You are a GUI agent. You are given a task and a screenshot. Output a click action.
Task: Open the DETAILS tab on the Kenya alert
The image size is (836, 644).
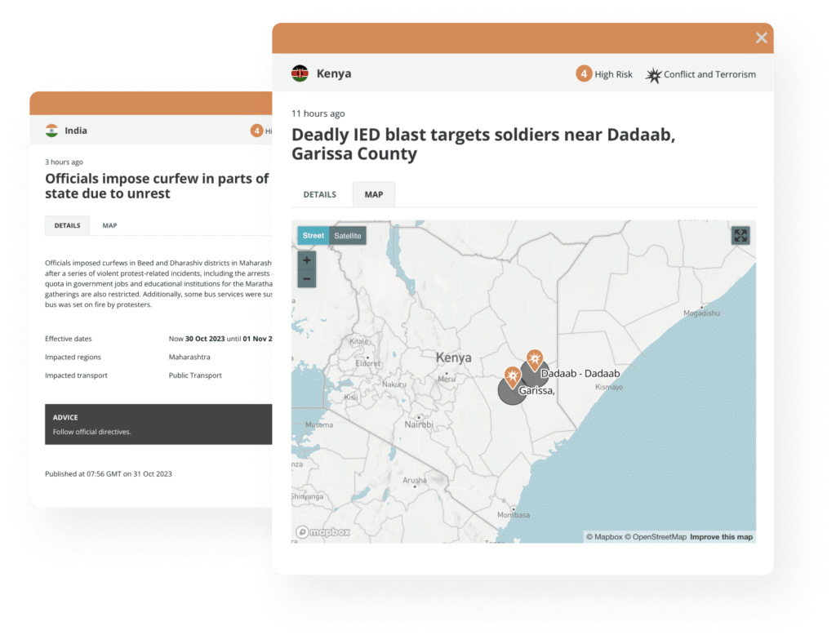click(x=319, y=194)
